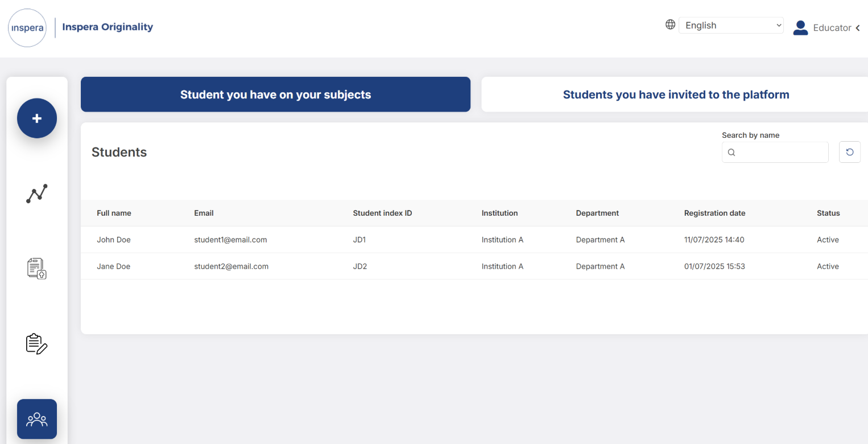Select the Jane Doe student row
The height and width of the screenshot is (444, 868).
click(x=114, y=266)
